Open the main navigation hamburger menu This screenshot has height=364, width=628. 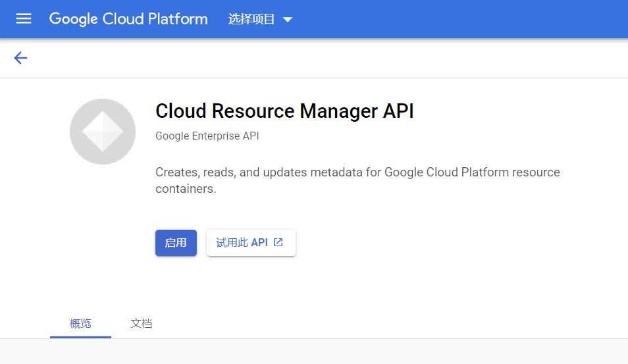(24, 19)
